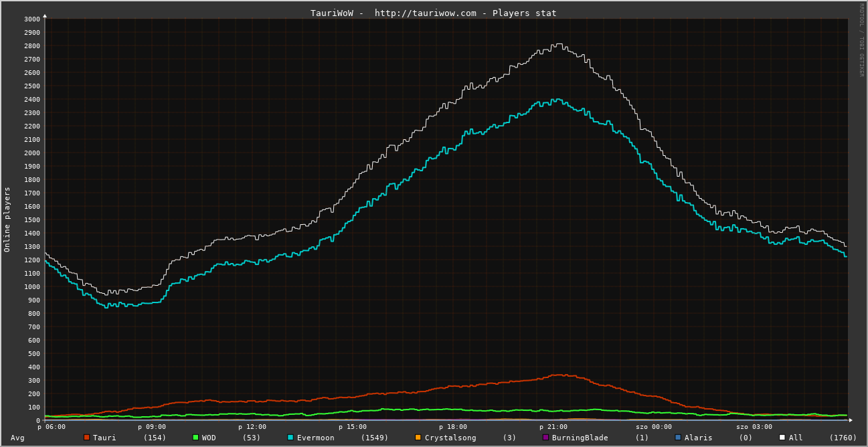
Task: Click the szo 00:00 time axis label
Action: coord(654,427)
